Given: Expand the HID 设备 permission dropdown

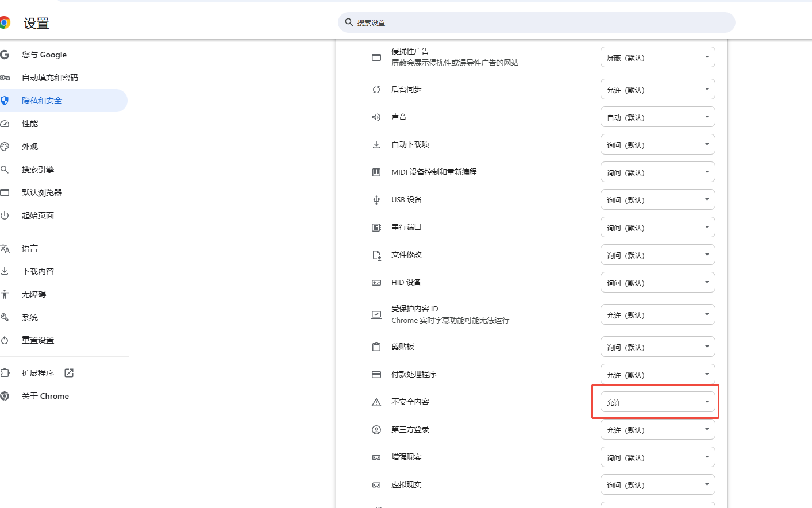Looking at the screenshot, I should point(658,282).
